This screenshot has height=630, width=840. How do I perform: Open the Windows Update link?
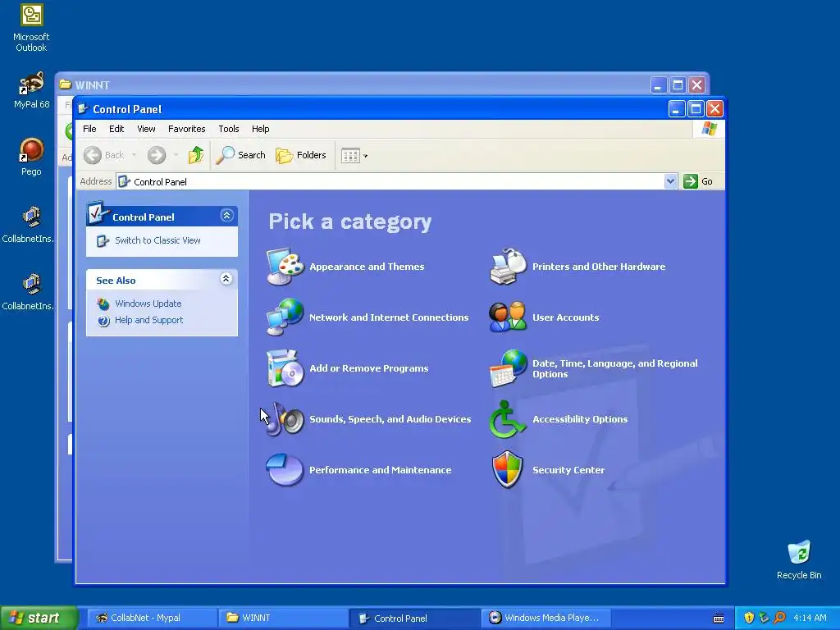(x=148, y=304)
